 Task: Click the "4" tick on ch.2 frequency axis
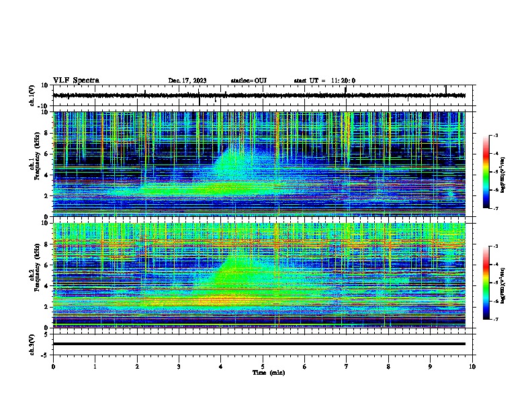click(46, 286)
